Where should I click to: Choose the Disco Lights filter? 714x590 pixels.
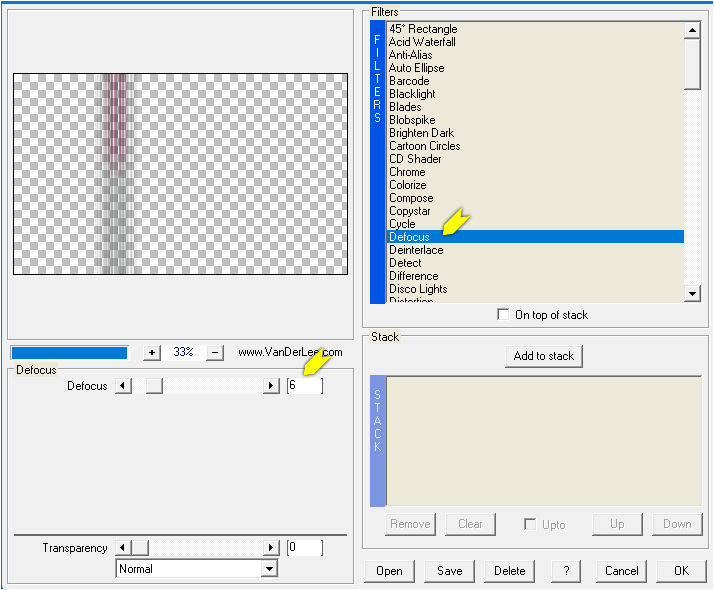pyautogui.click(x=418, y=289)
